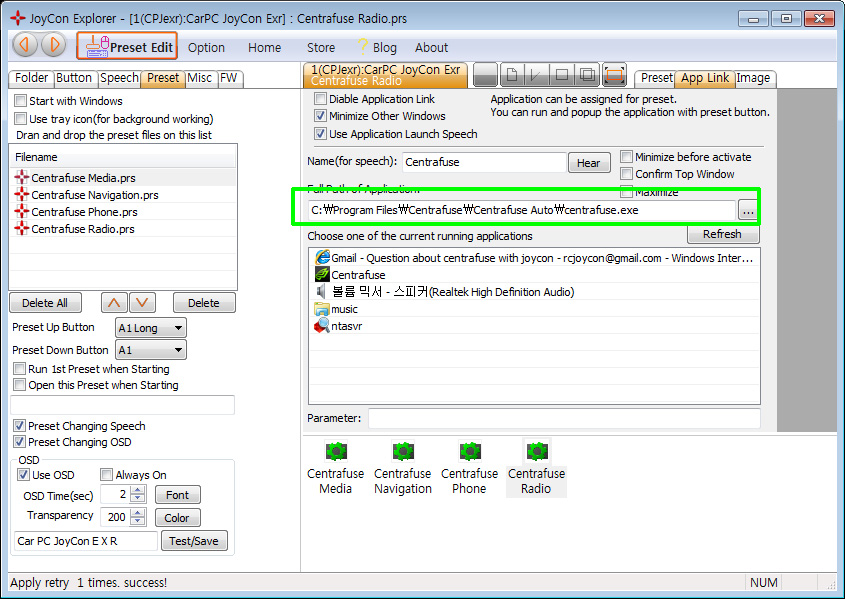Image resolution: width=845 pixels, height=599 pixels.
Task: Switch to the Folder tab
Action: (x=31, y=78)
